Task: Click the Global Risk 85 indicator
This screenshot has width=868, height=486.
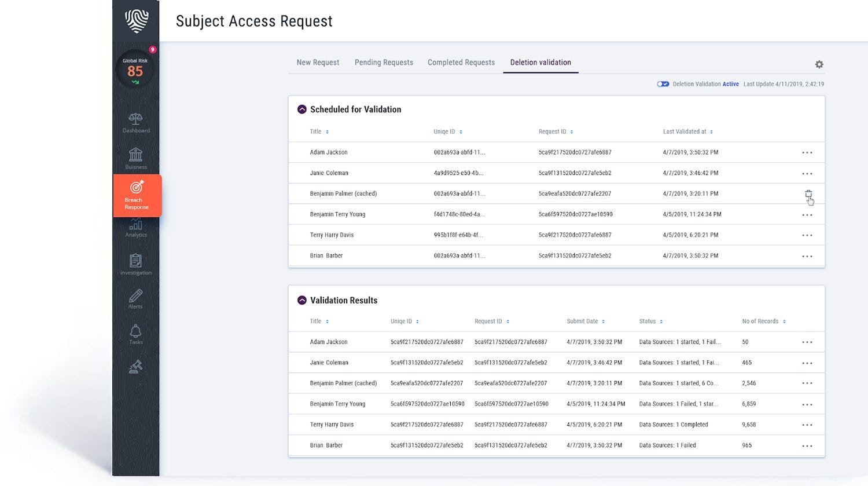Action: click(x=135, y=70)
